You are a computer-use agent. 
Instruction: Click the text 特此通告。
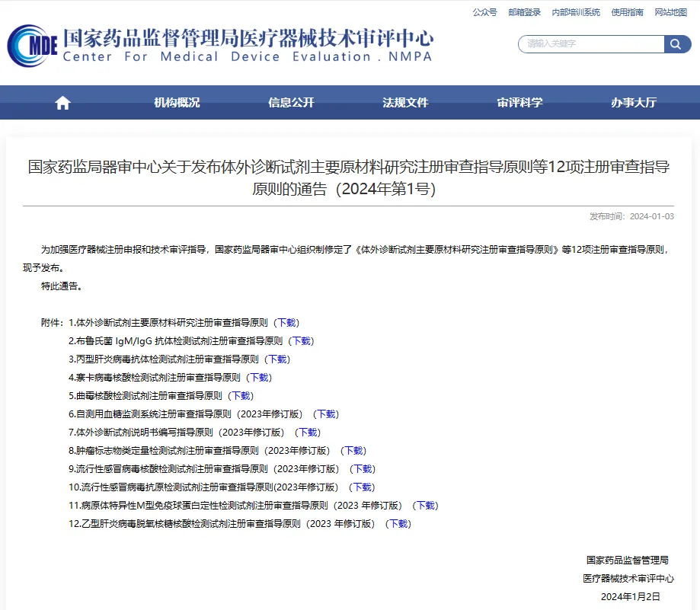tap(62, 286)
